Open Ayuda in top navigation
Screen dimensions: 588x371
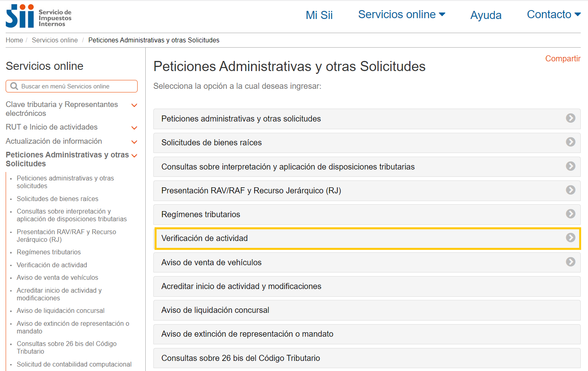point(486,15)
